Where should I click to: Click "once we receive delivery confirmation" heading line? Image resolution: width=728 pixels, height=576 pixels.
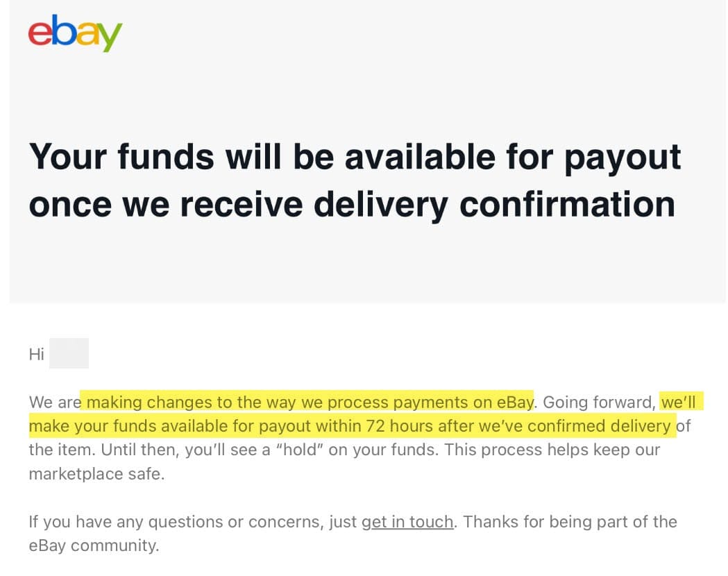coord(352,205)
